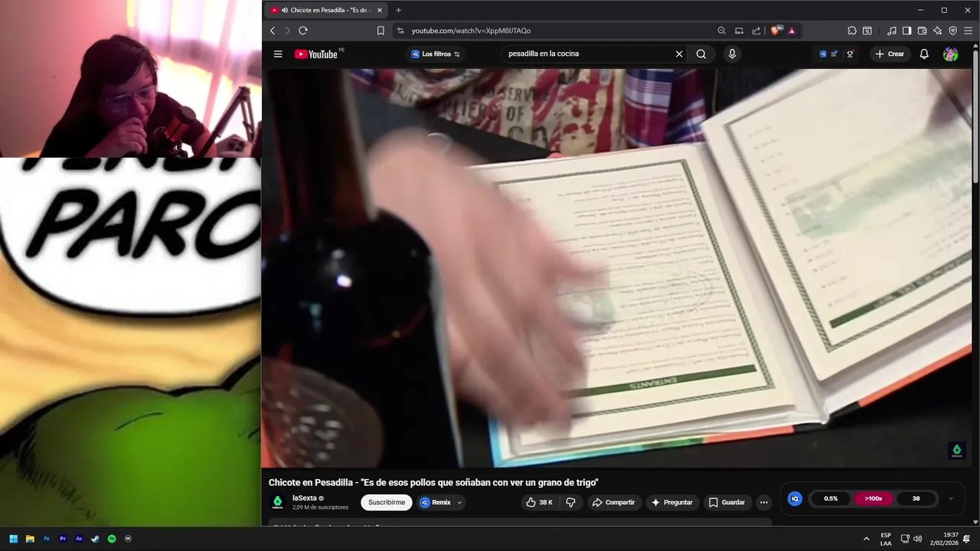Open Brave Wallet icon

click(x=922, y=31)
